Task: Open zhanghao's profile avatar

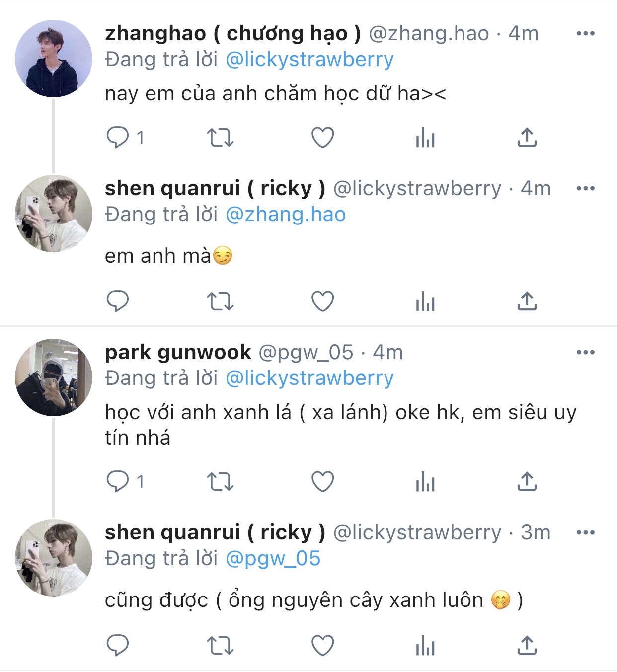Action: (54, 59)
